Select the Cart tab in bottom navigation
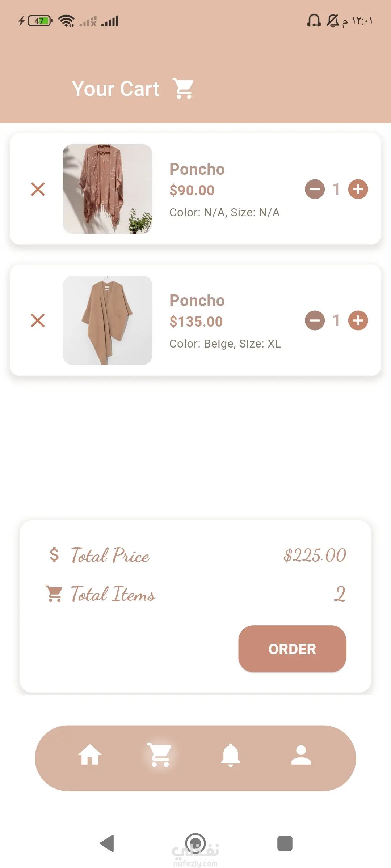 pyautogui.click(x=160, y=755)
